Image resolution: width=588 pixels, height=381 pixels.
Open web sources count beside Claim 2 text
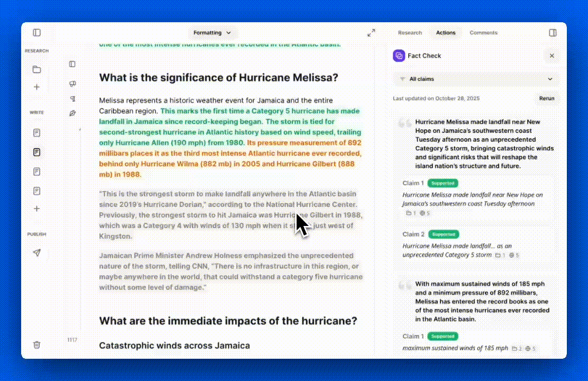(514, 255)
